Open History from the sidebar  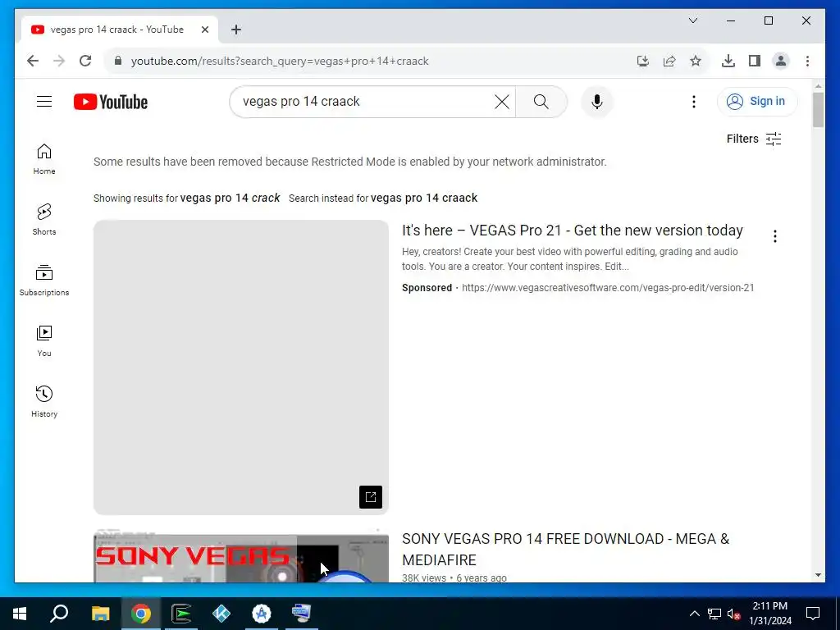44,401
